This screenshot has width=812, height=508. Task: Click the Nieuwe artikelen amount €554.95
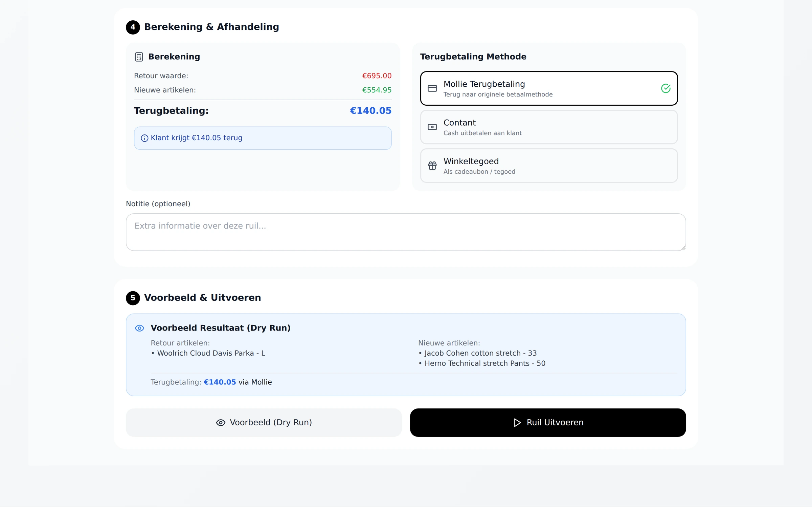pyautogui.click(x=377, y=90)
